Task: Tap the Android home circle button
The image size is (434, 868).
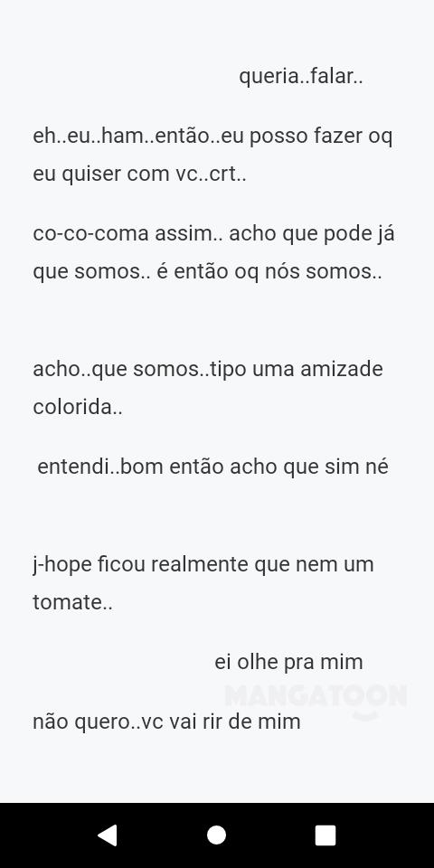Action: click(x=216, y=835)
